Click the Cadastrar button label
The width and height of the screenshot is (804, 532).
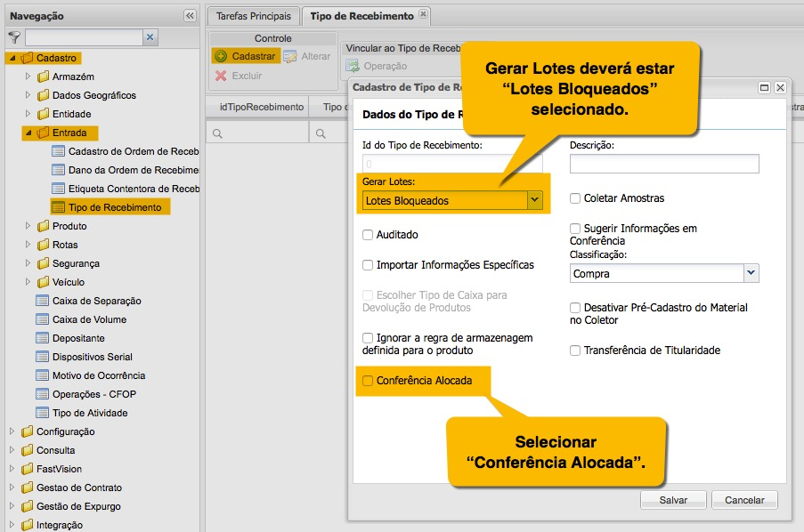pyautogui.click(x=254, y=56)
